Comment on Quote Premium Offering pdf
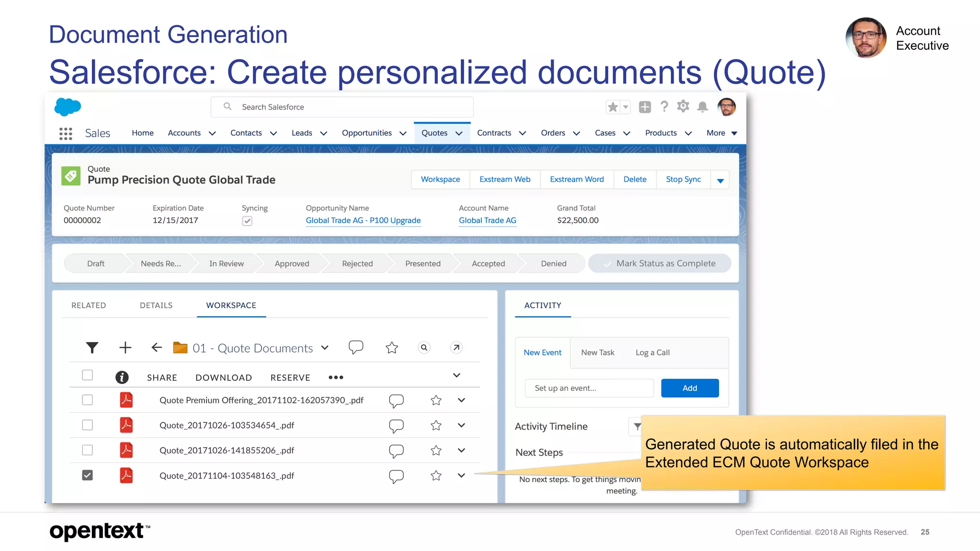 (396, 401)
